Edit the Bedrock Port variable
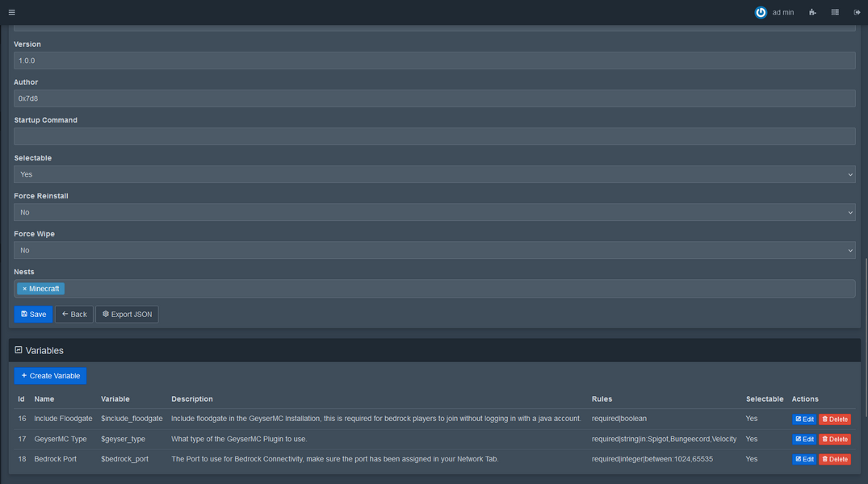Screen dimensions: 868x484 click(x=804, y=460)
